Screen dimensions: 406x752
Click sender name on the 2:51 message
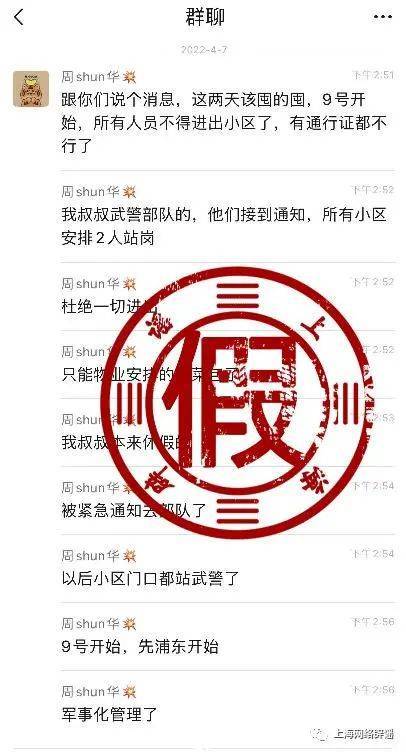pos(90,76)
